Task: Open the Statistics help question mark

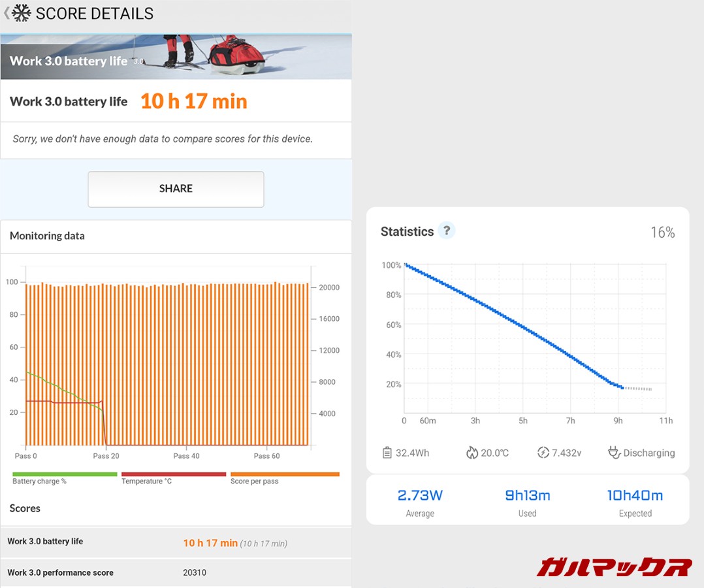Action: 447,230
